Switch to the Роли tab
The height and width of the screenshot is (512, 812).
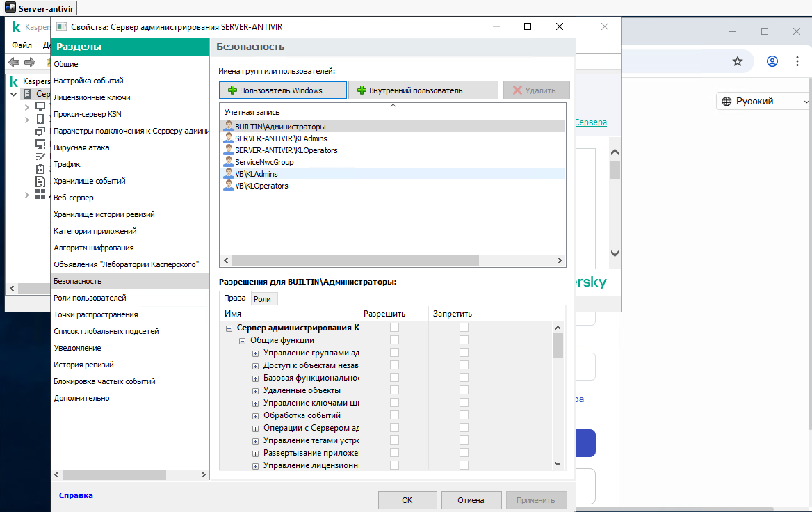click(263, 299)
